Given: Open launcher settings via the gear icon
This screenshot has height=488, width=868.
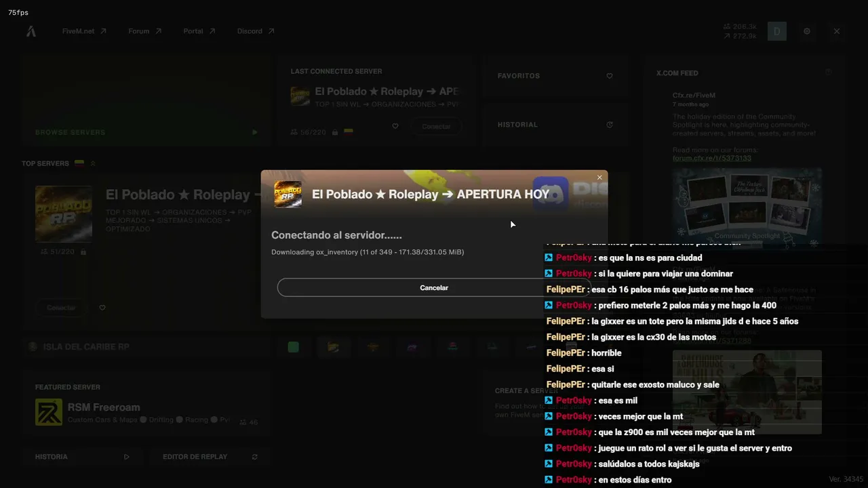Looking at the screenshot, I should click(807, 31).
